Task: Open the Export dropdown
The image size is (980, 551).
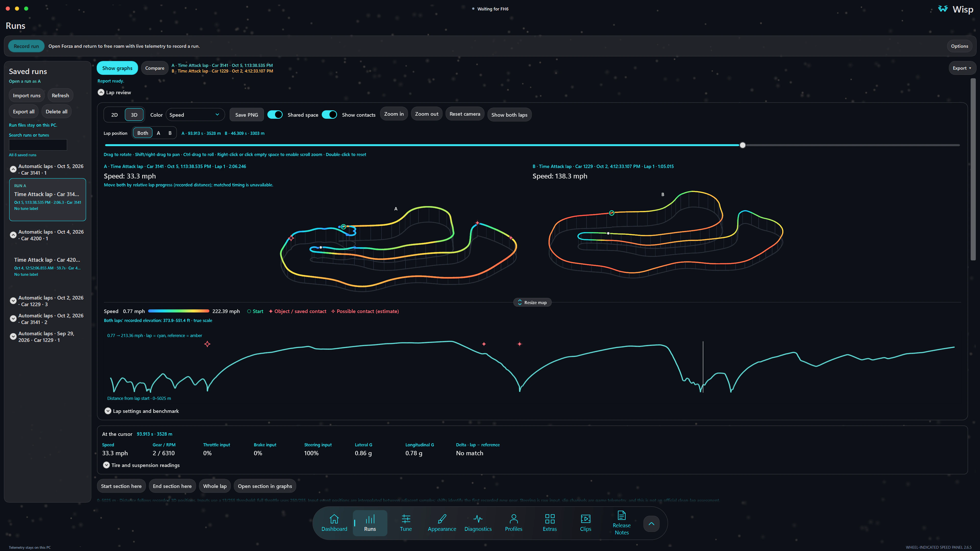Action: [x=962, y=68]
